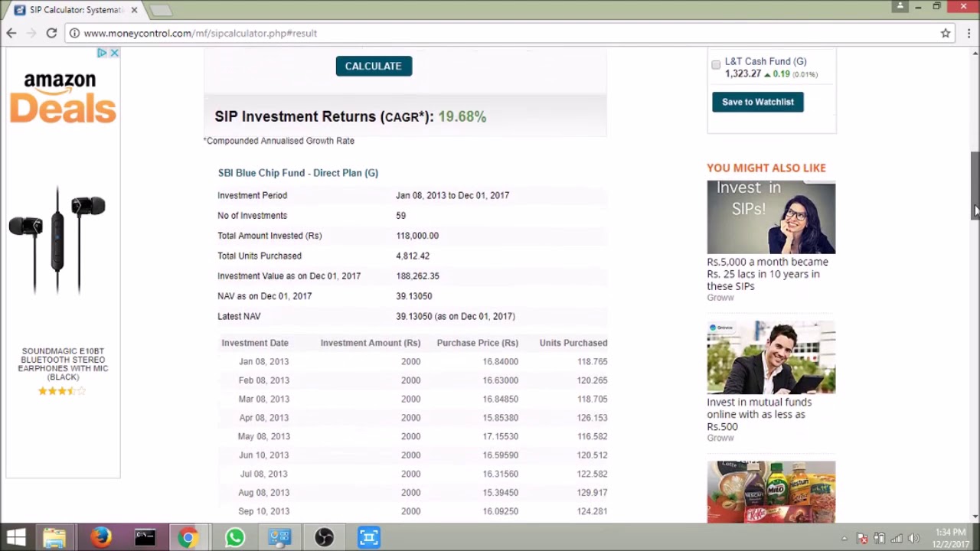Image resolution: width=980 pixels, height=551 pixels.
Task: Click the CALCULATE button
Action: pyautogui.click(x=374, y=66)
